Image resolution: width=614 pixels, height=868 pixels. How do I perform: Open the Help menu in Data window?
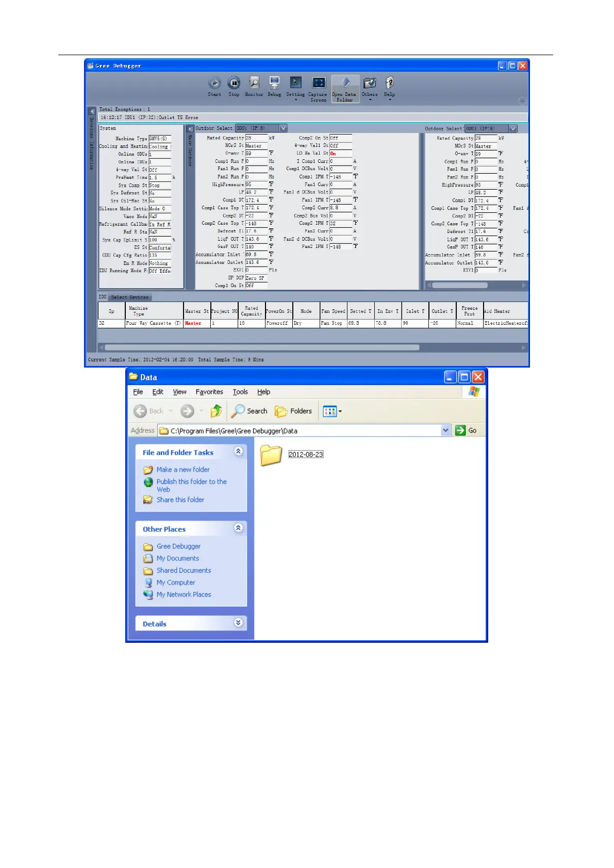(x=263, y=392)
